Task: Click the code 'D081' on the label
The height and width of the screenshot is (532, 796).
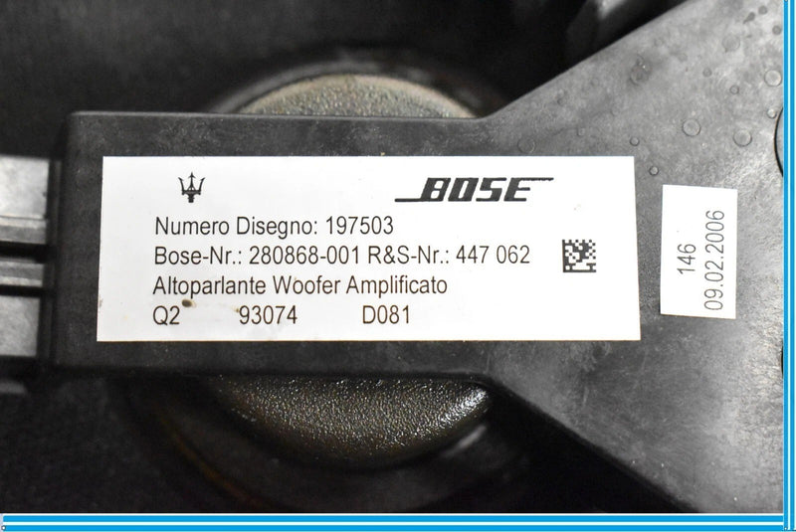Action: click(386, 315)
